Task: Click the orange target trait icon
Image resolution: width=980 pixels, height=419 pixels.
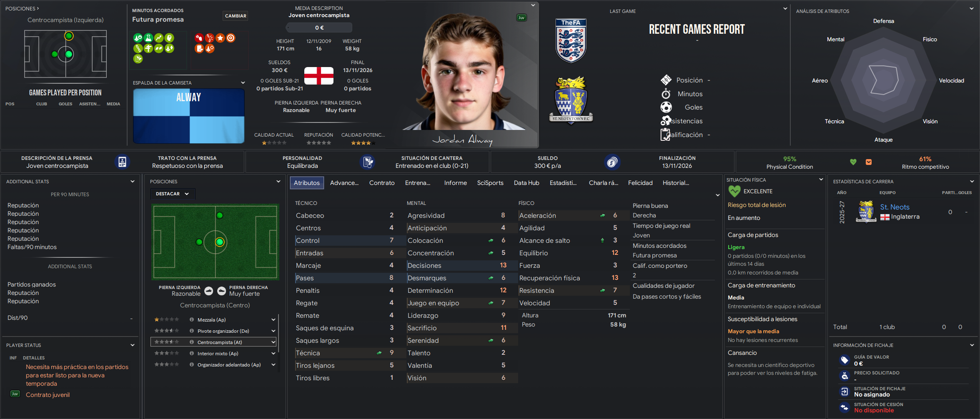Action: coord(231,38)
